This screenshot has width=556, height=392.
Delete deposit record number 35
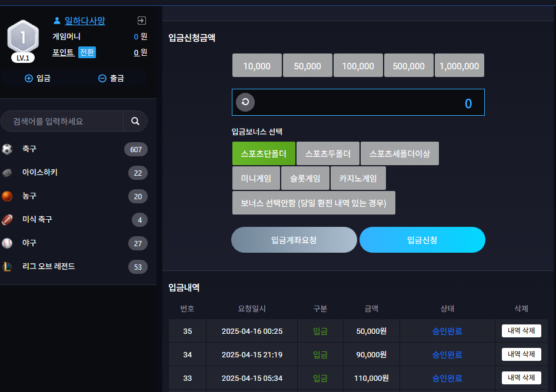tap(521, 331)
